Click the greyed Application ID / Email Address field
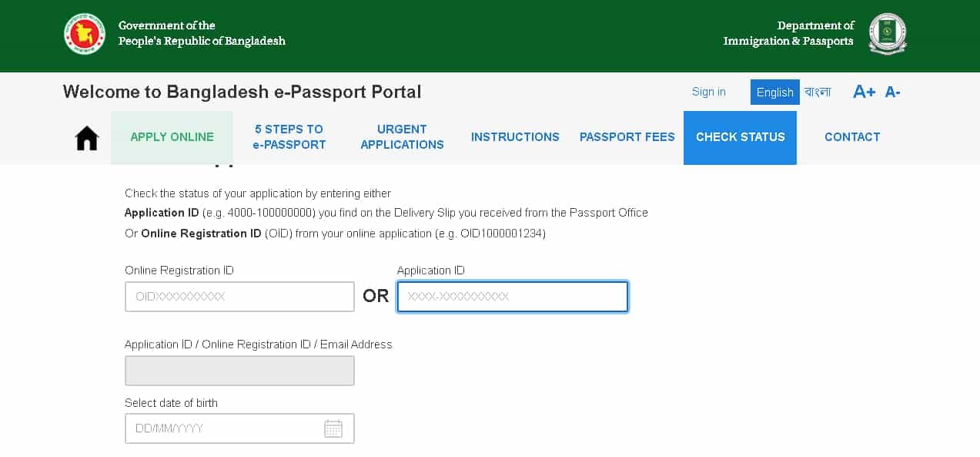Image resolution: width=980 pixels, height=457 pixels. 239,371
